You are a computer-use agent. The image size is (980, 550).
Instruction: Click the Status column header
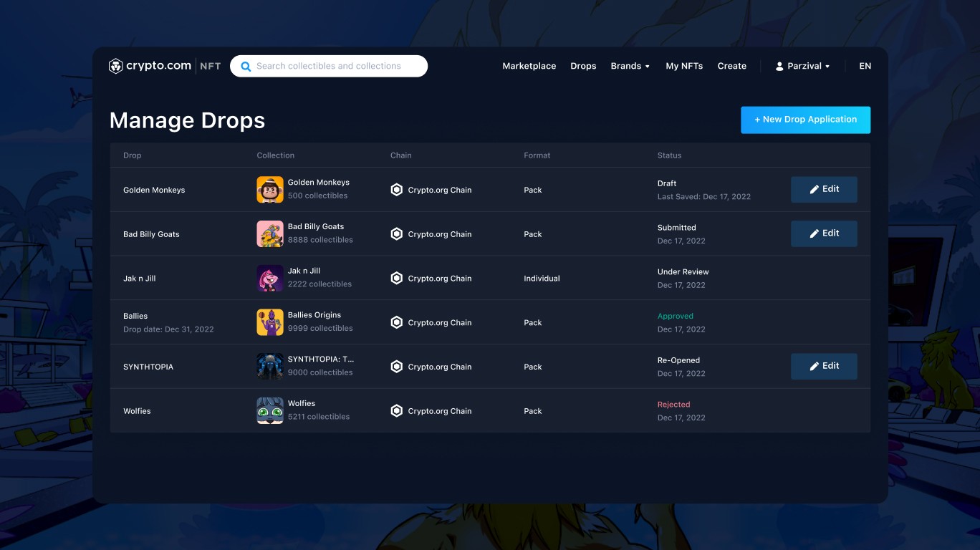tap(670, 155)
